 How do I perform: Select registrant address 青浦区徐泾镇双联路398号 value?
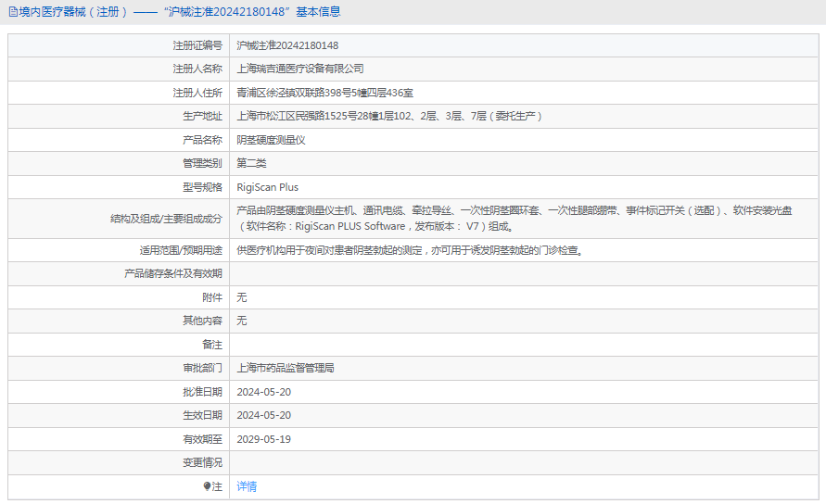[325, 94]
